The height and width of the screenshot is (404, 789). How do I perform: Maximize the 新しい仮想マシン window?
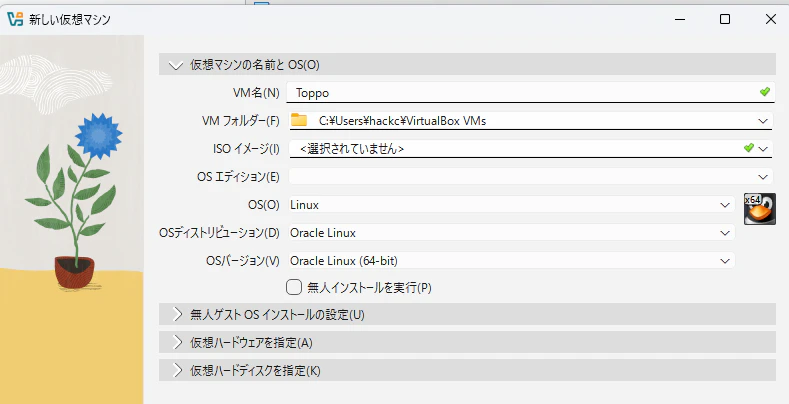[x=725, y=19]
